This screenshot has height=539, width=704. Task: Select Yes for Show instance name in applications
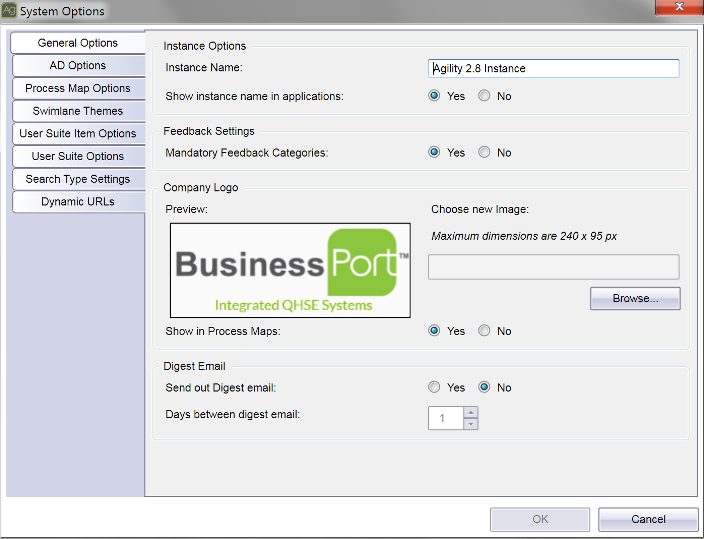click(434, 96)
